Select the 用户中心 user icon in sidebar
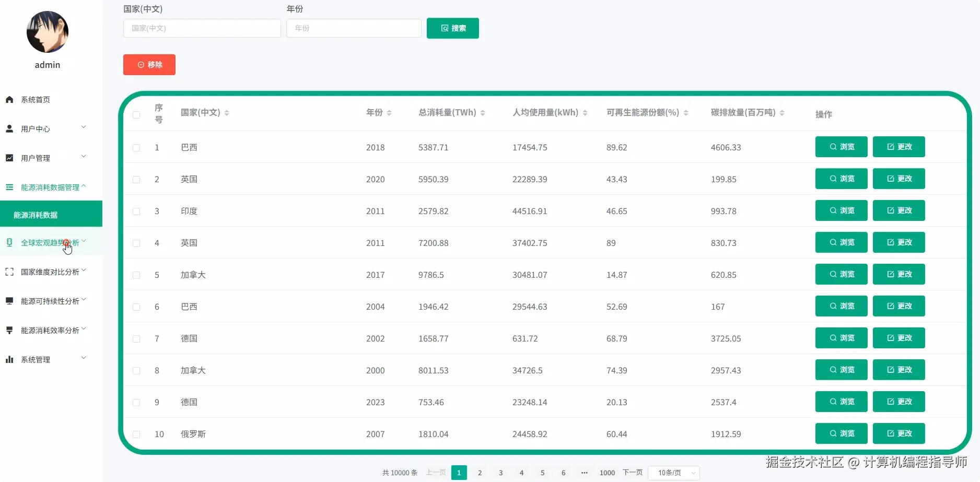Viewport: 980px width, 482px height. tap(9, 128)
